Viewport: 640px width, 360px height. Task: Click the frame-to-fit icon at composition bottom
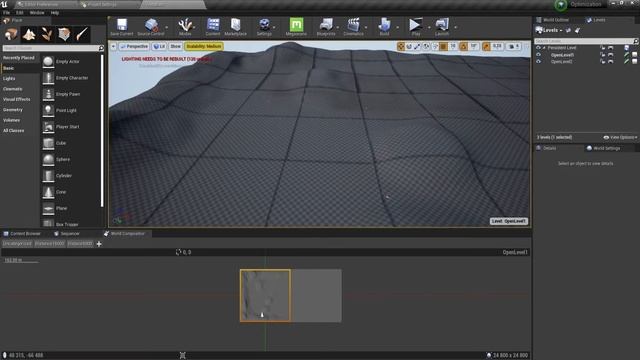tap(182, 355)
